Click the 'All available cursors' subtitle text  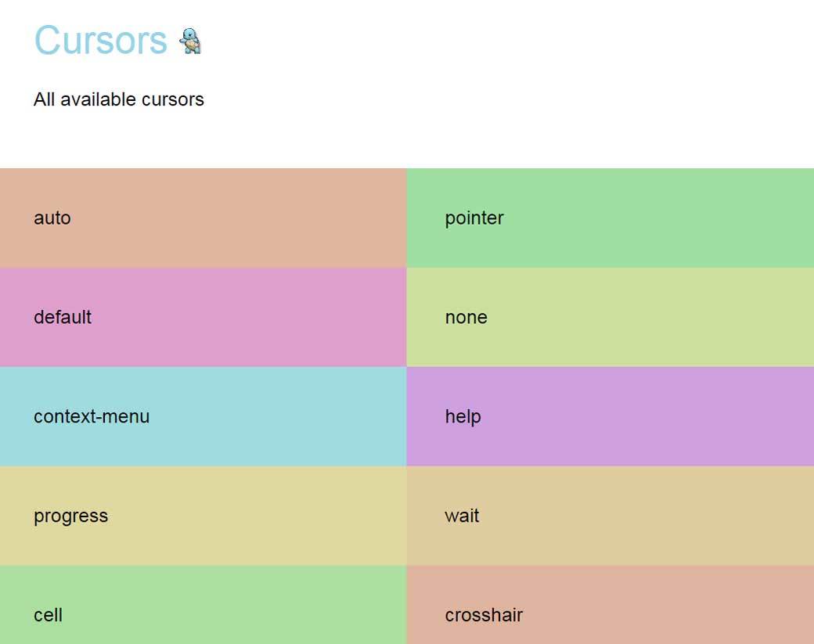click(x=119, y=99)
